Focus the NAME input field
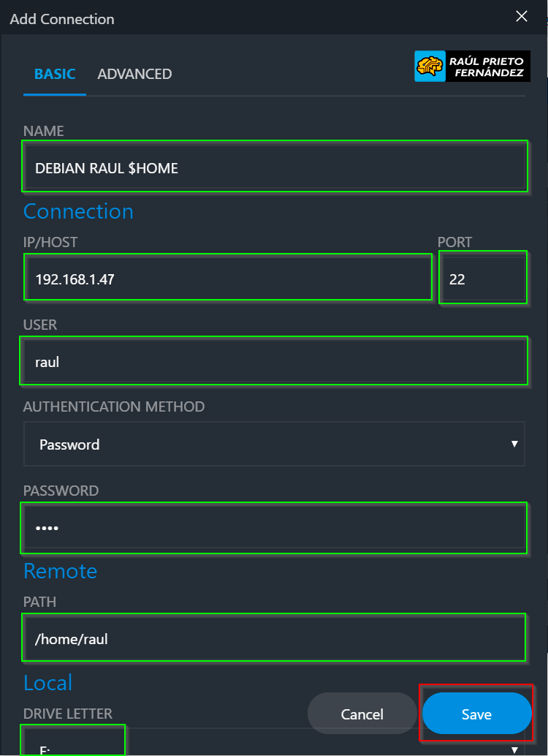 coord(275,167)
